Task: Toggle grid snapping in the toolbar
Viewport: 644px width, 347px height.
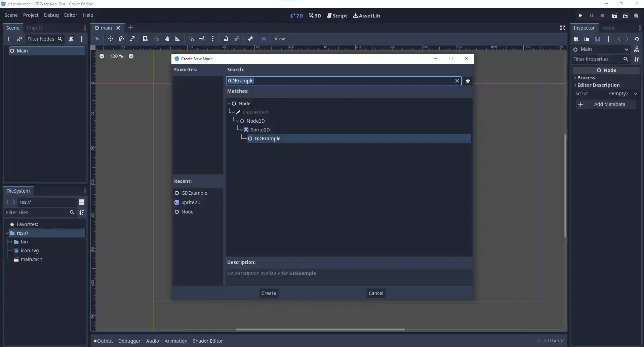Action: pyautogui.click(x=202, y=39)
